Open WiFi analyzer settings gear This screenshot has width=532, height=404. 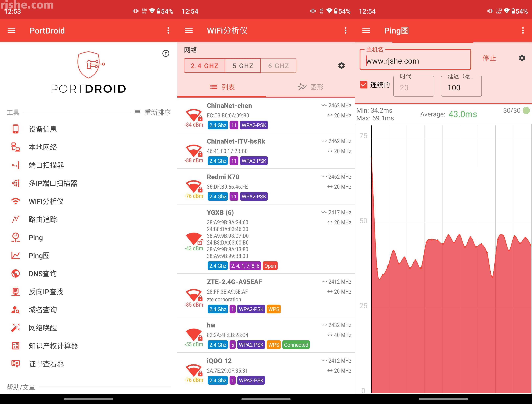[x=342, y=66]
